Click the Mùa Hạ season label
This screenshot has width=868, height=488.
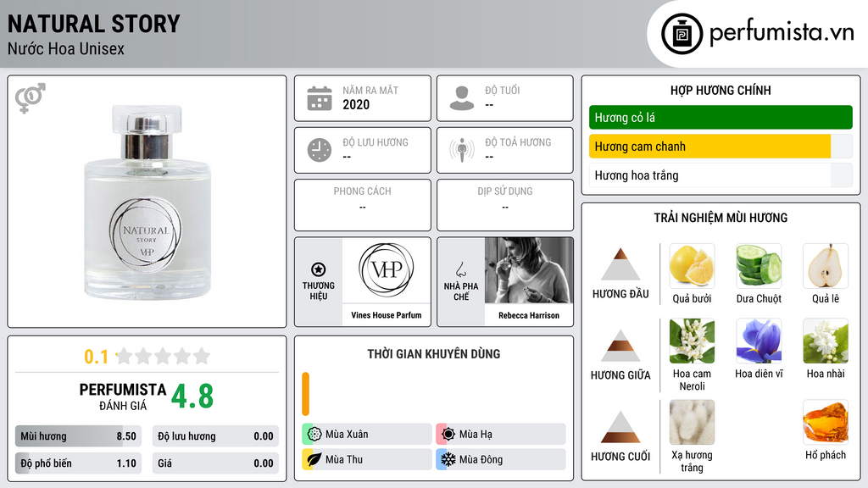476,435
